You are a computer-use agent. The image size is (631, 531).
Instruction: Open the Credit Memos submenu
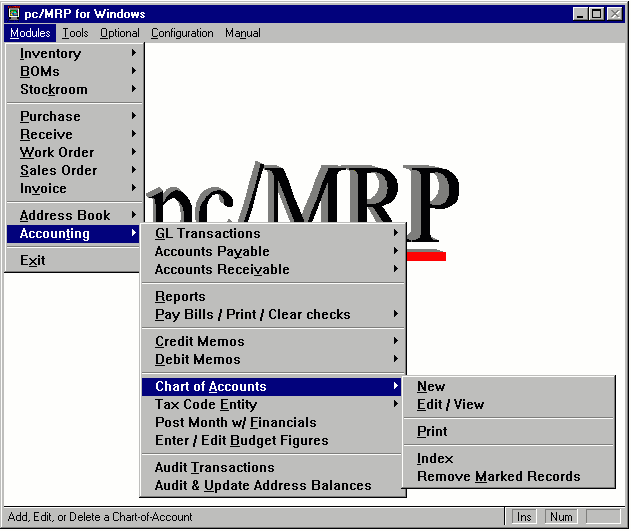click(x=273, y=342)
